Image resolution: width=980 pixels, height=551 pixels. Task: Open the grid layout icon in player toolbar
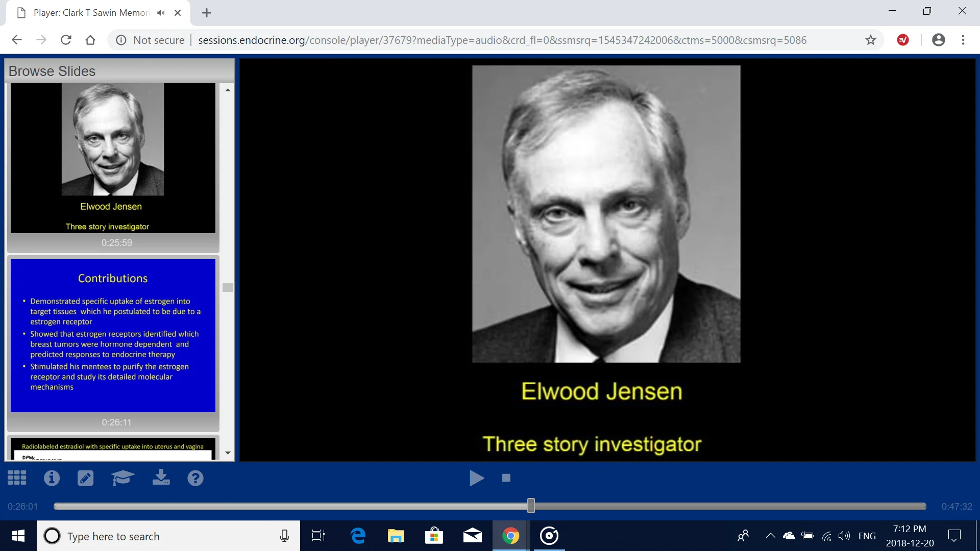click(17, 478)
